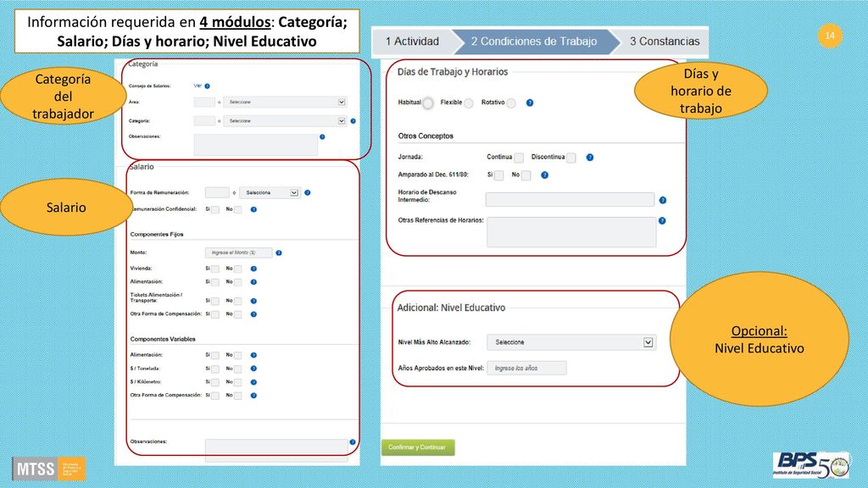This screenshot has width=868, height=488.
Task: Click help icon for Forma de Remuneración
Action: (307, 192)
